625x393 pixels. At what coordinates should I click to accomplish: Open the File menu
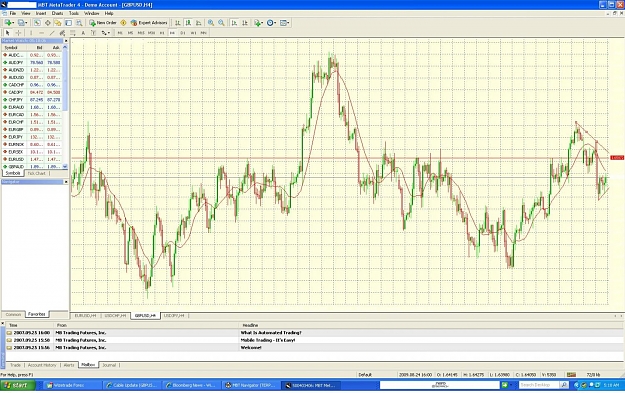point(13,13)
